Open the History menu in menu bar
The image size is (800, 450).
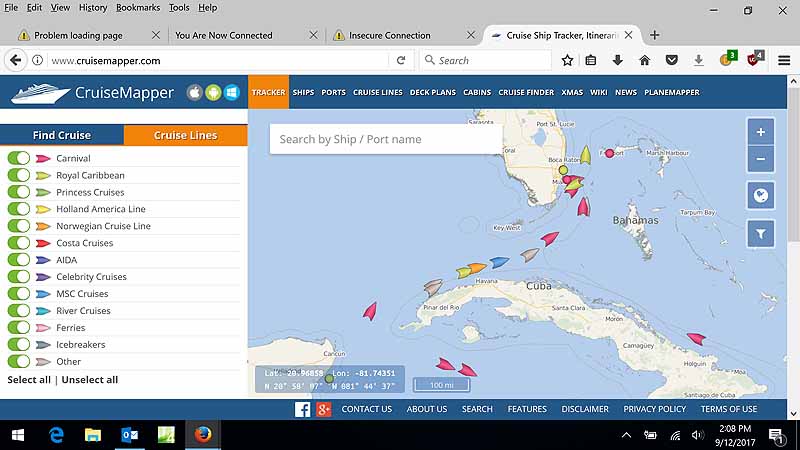click(93, 8)
